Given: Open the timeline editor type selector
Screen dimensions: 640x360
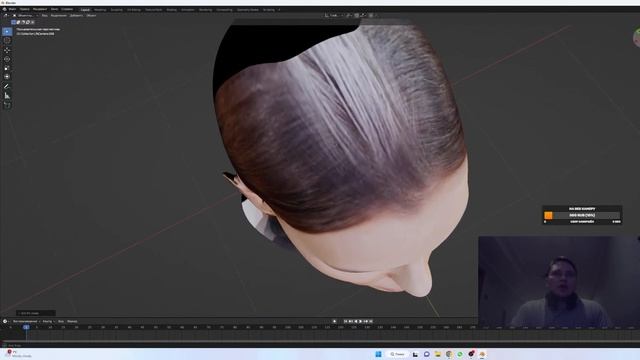Looking at the screenshot, I should tap(6, 321).
